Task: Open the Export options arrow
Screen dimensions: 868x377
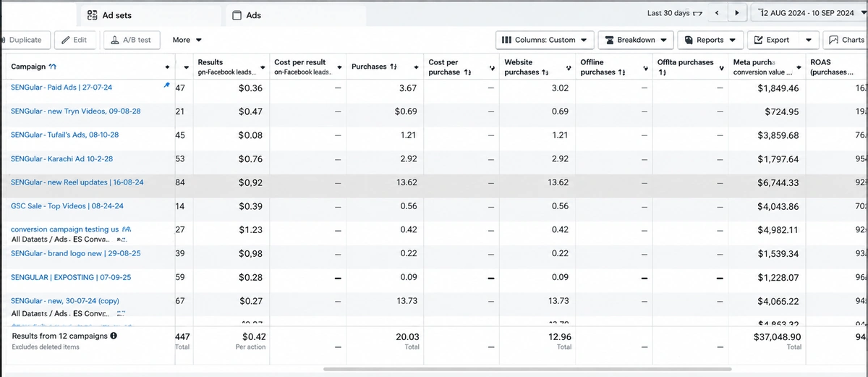Action: point(809,40)
